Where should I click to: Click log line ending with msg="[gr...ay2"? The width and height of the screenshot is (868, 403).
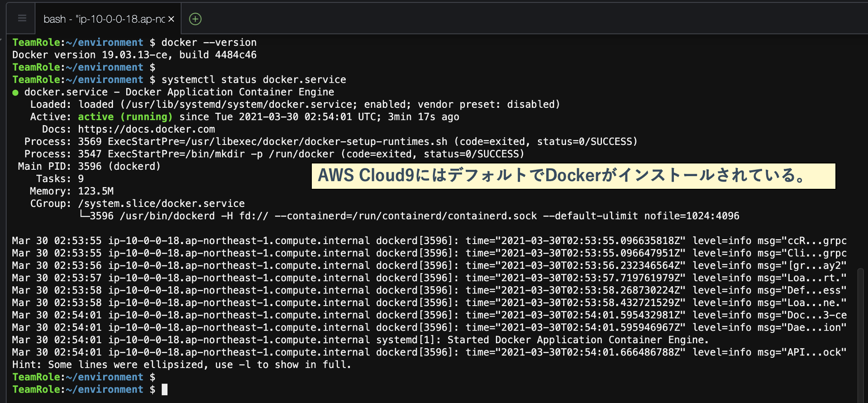click(429, 266)
